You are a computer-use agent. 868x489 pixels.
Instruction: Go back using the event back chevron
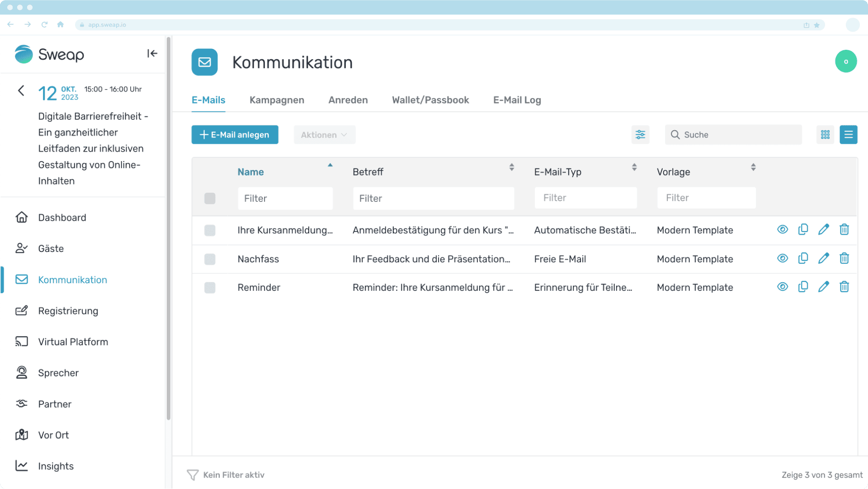click(x=21, y=90)
